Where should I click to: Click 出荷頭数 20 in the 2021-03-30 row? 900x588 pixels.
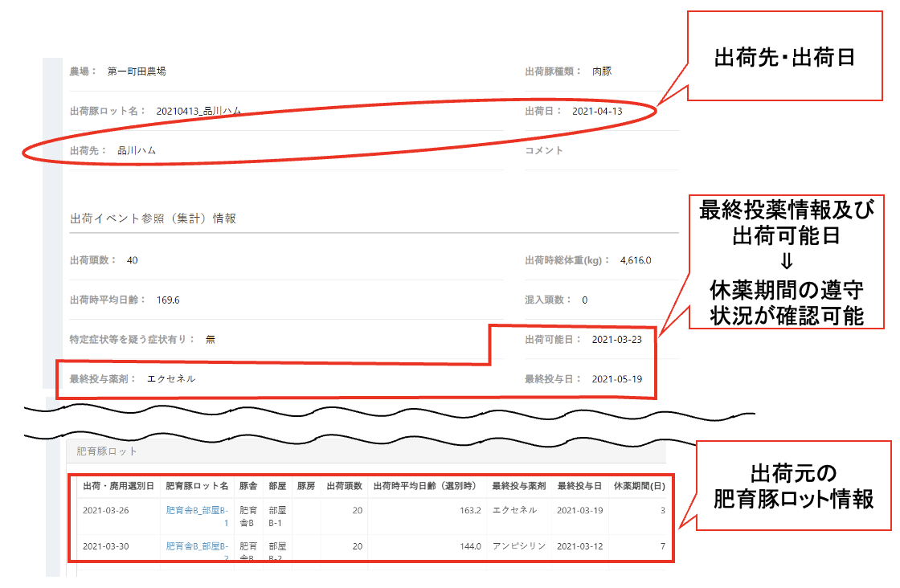point(357,546)
